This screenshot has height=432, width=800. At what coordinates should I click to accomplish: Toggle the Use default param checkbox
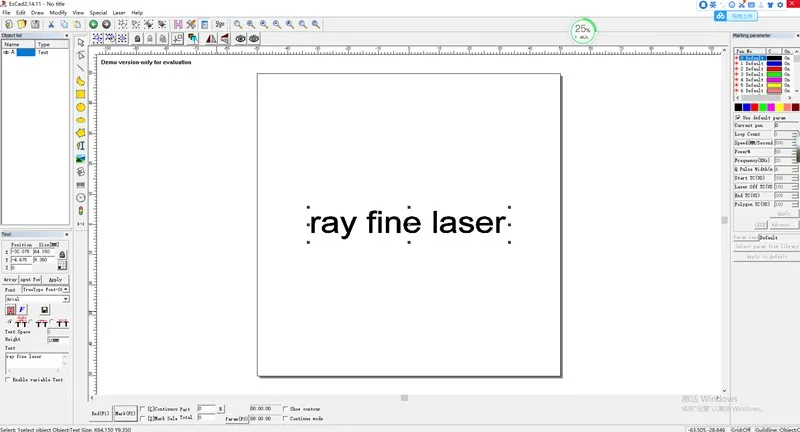(738, 117)
